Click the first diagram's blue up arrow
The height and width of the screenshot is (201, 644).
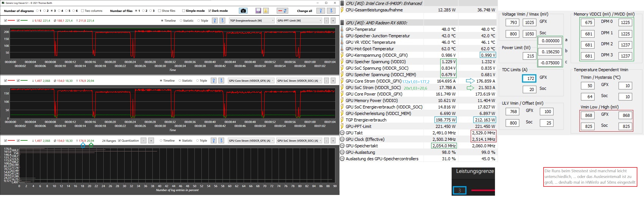click(x=215, y=21)
